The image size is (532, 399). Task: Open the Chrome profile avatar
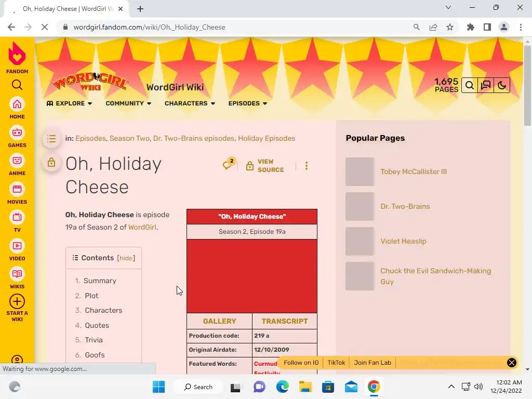504,27
